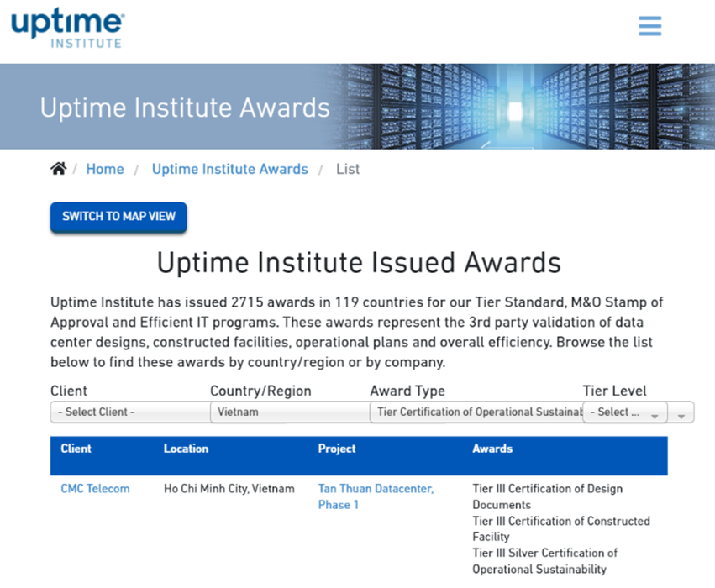The height and width of the screenshot is (588, 715).
Task: Click the Client column header
Action: coord(76,449)
